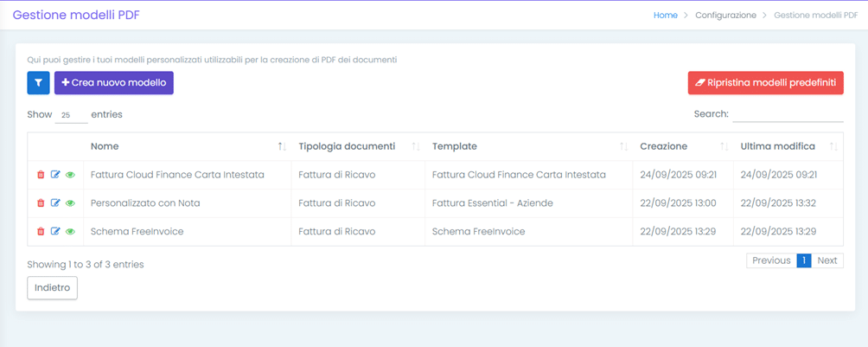Sort by Ultima modifica column header
Viewport: 868px width, 347px height.
777,146
